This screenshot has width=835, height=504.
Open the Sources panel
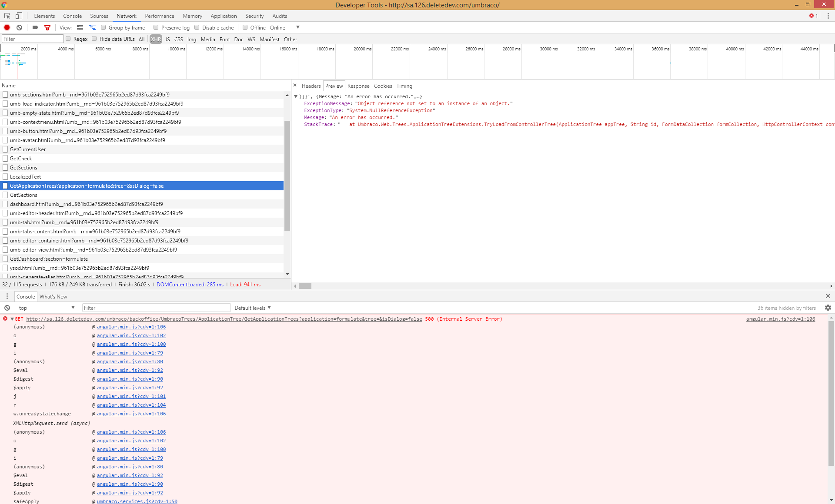99,16
